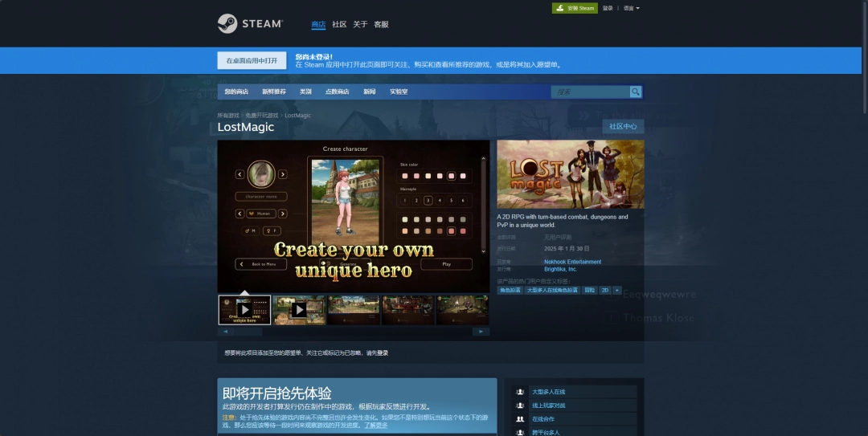Click the Steam logo in the header
This screenshot has width=868, height=436.
point(250,24)
